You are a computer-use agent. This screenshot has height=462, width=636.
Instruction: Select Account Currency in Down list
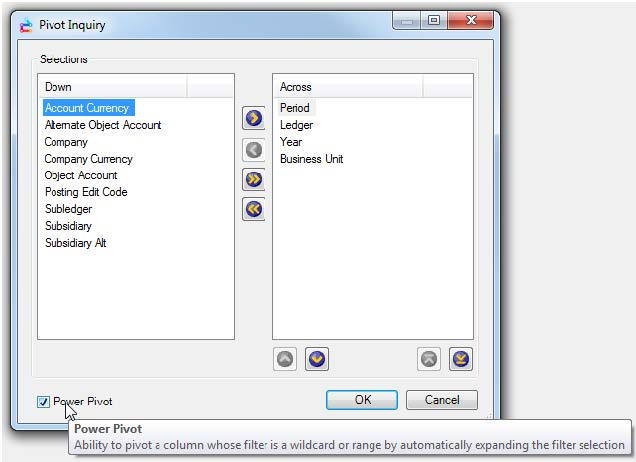tap(88, 108)
